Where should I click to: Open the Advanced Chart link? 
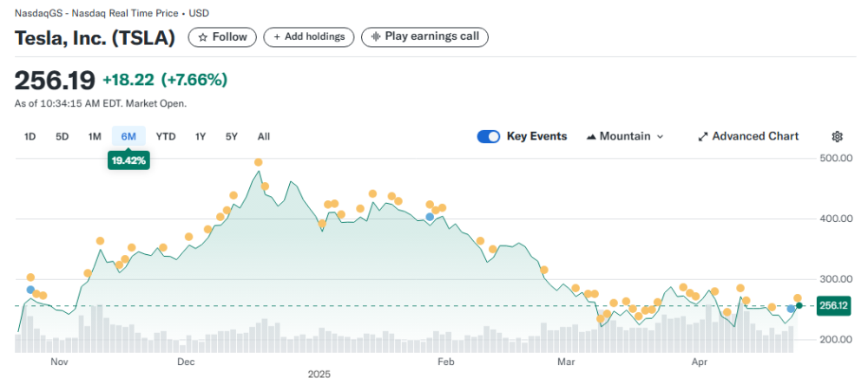click(754, 136)
